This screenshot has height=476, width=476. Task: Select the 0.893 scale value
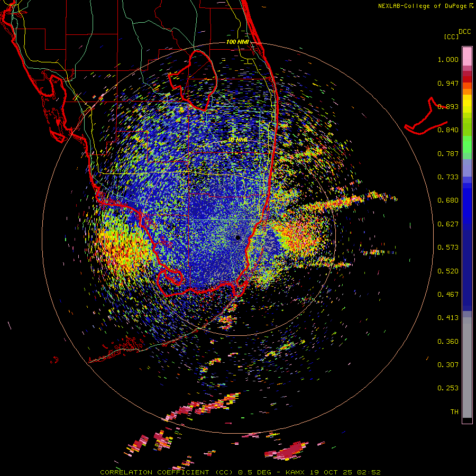click(448, 106)
